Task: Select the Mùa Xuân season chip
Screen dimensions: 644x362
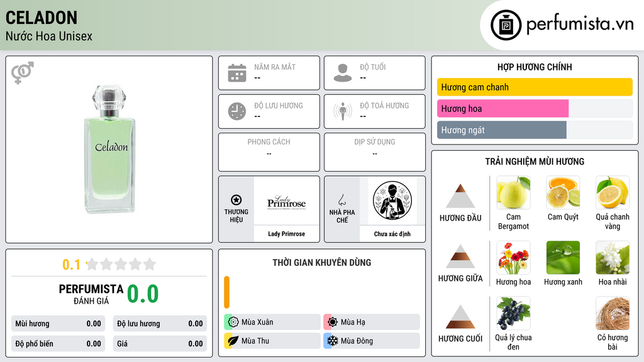Action: tap(272, 322)
